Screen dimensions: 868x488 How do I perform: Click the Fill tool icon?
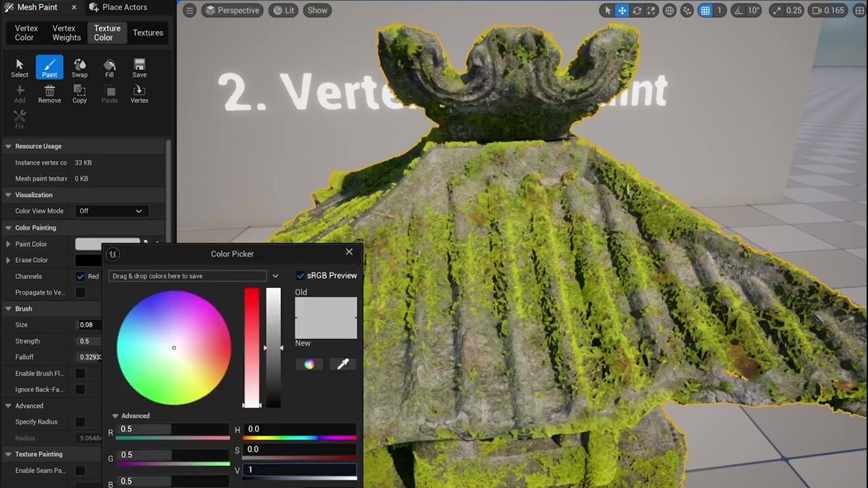pos(109,66)
